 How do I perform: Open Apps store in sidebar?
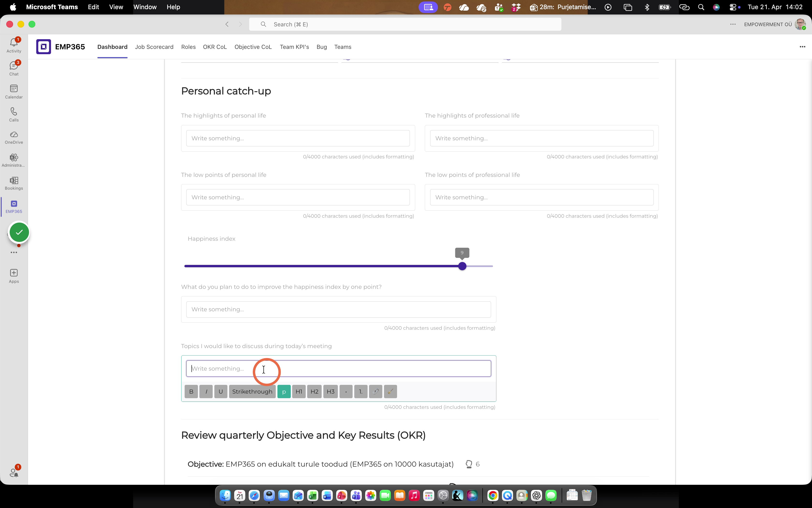pos(14,276)
